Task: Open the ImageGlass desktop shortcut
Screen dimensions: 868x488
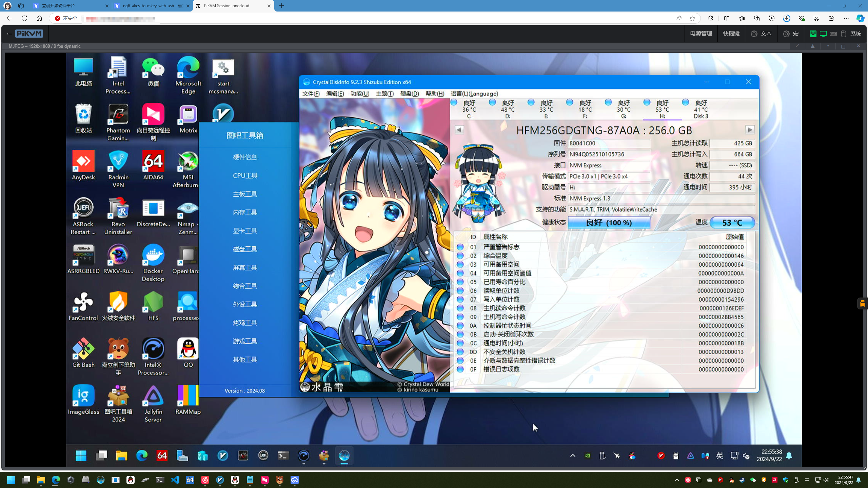Action: [83, 400]
